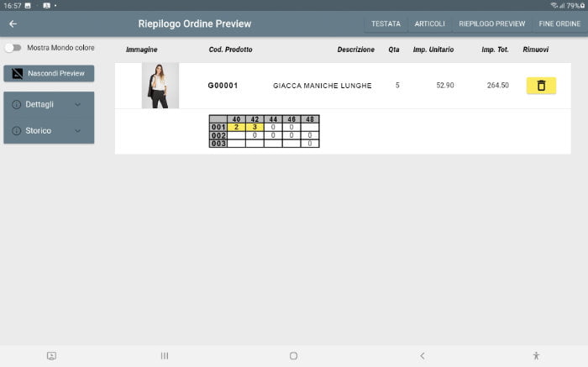588x367 pixels.
Task: Click the Nascondi Preview button
Action: tap(49, 73)
